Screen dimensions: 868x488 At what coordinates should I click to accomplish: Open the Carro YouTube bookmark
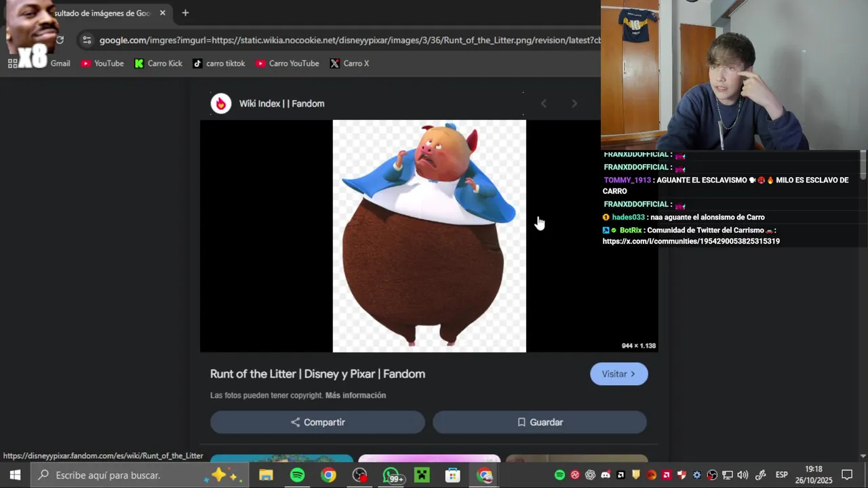pyautogui.click(x=288, y=63)
